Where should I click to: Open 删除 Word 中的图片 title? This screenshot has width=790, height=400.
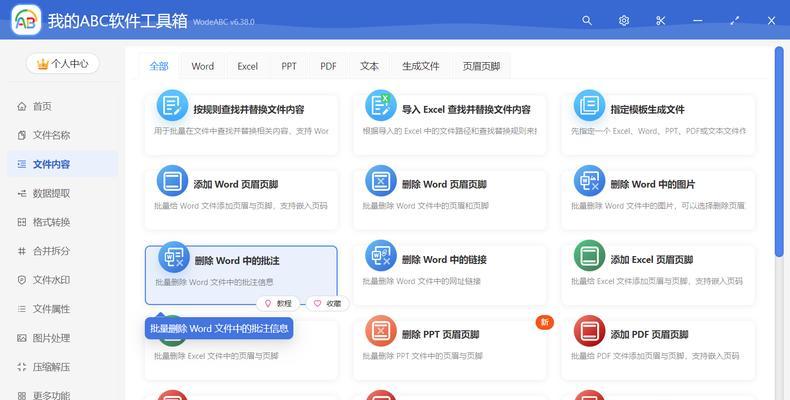[652, 184]
